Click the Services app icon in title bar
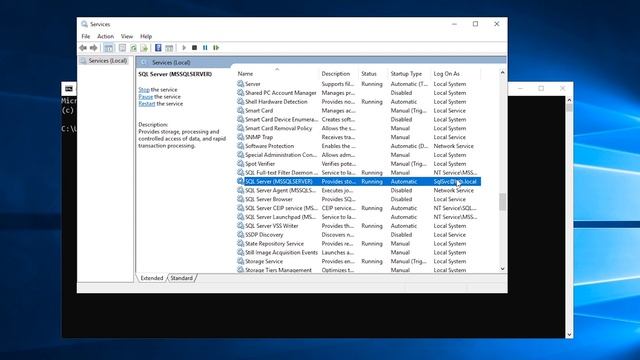The height and width of the screenshot is (360, 640). click(x=84, y=24)
